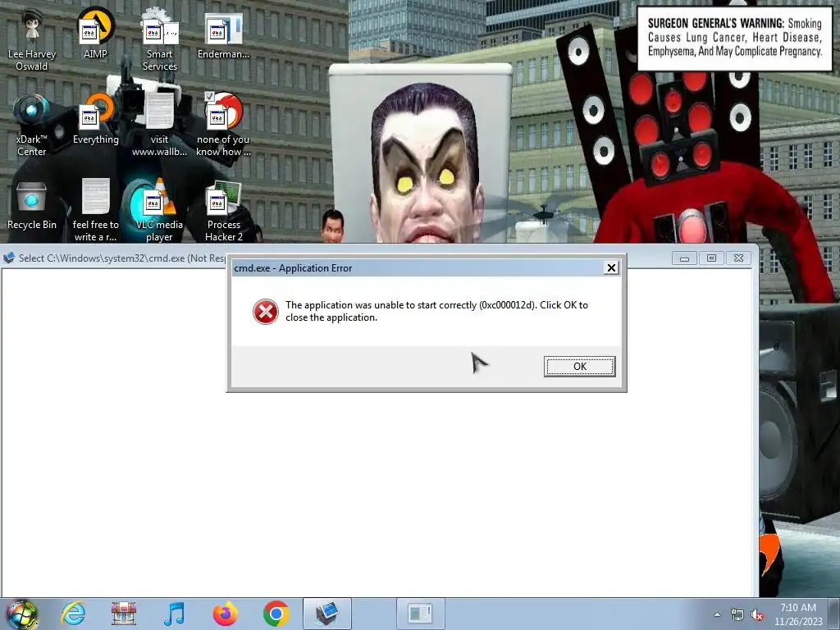Click the muted volume tray icon

click(x=757, y=615)
